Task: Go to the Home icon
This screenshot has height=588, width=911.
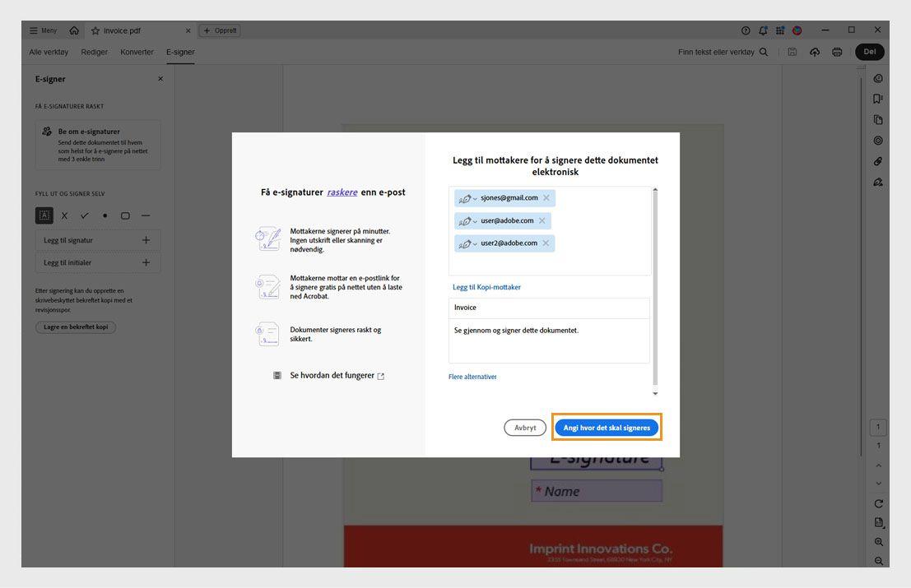Action: (x=74, y=30)
